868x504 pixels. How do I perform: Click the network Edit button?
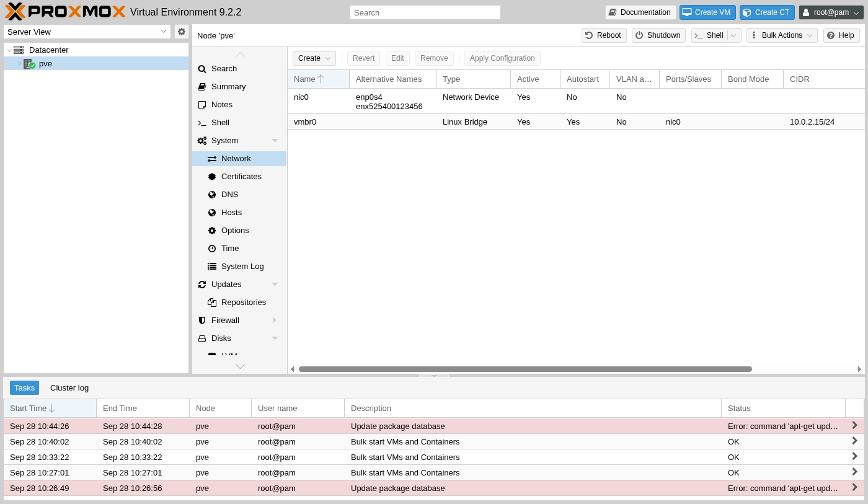(x=397, y=58)
